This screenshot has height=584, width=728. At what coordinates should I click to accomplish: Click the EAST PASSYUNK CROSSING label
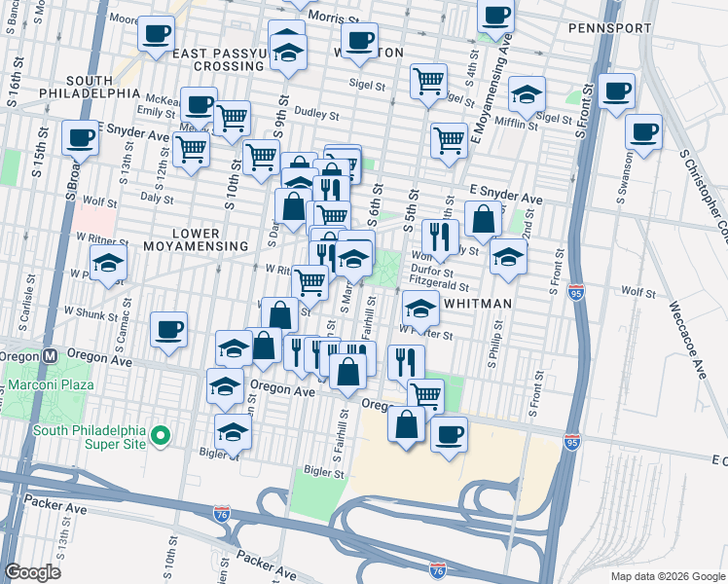pos(221,60)
